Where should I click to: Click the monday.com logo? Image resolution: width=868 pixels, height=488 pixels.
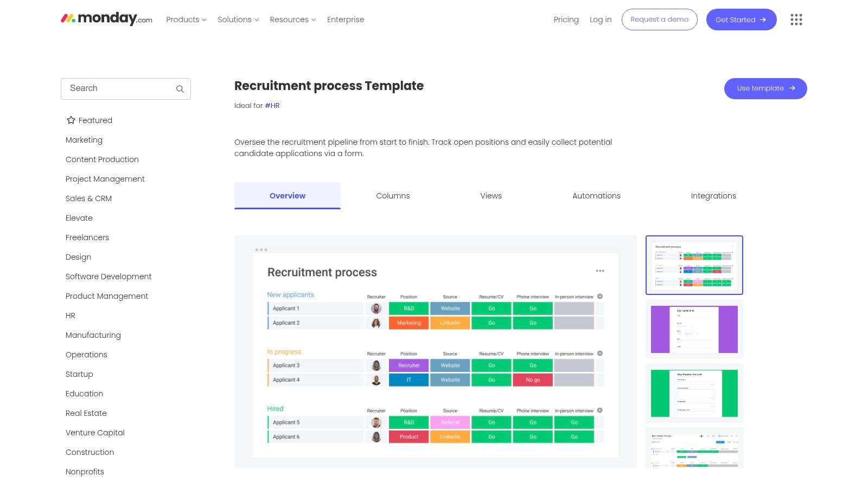coord(106,19)
